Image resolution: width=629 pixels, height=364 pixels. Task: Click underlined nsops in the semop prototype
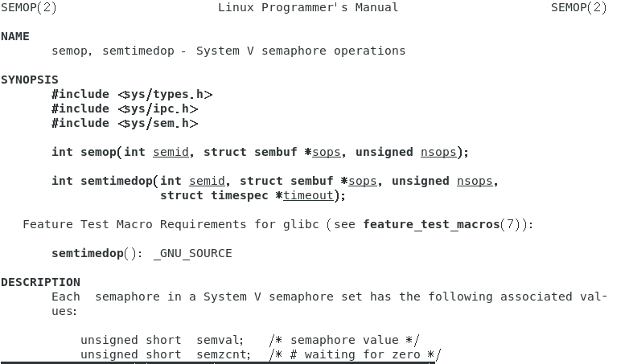pos(438,152)
